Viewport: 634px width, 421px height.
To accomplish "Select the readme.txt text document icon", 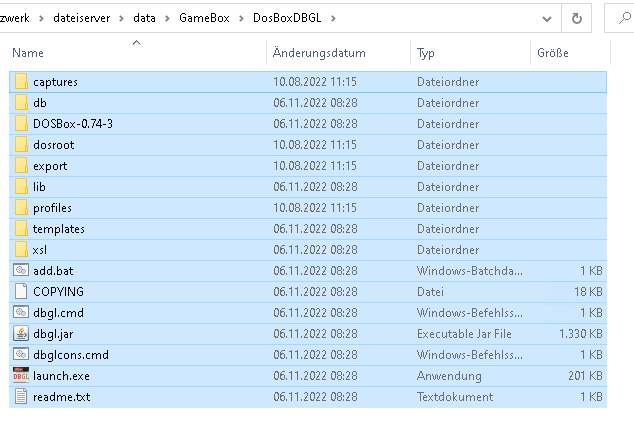I will [21, 397].
